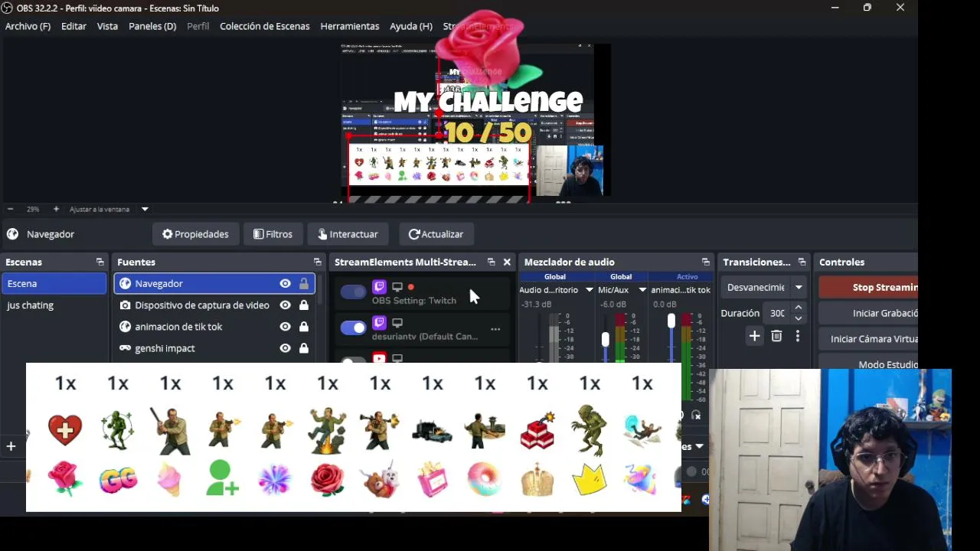Open the Colección de Escenas menu
The image size is (980, 551).
(x=265, y=26)
